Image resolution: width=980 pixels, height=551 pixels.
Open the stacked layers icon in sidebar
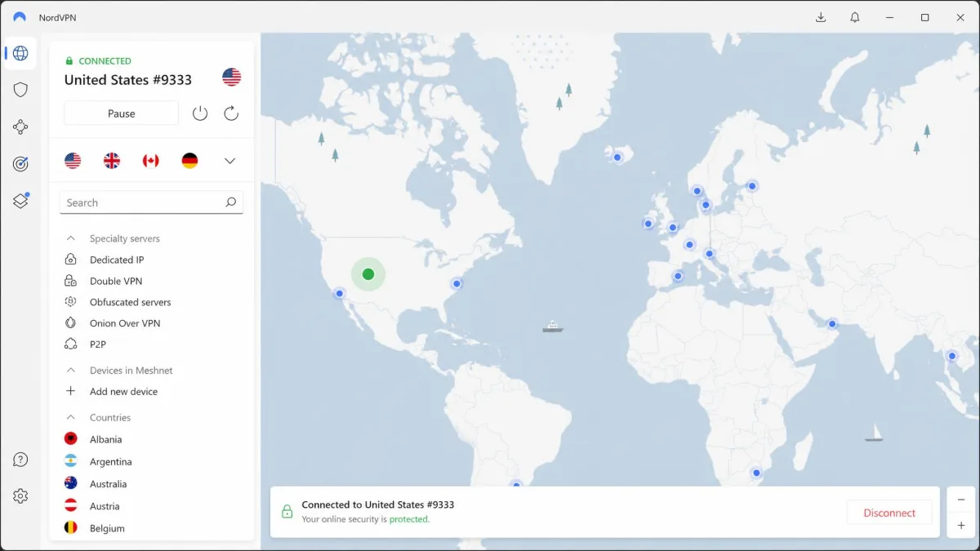pyautogui.click(x=20, y=201)
